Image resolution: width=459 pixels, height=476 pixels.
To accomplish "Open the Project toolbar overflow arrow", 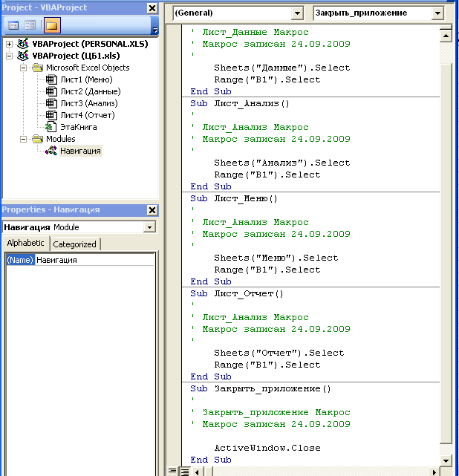I will [x=155, y=30].
